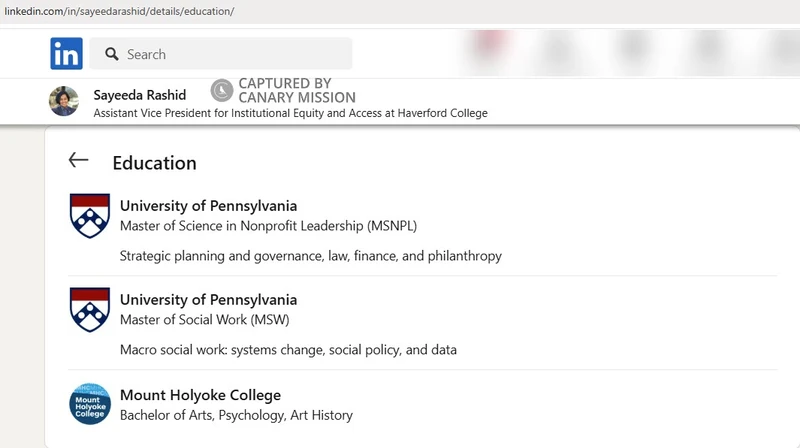Click Sayeeda Rashid's profile photo
The width and height of the screenshot is (800, 448).
64,101
